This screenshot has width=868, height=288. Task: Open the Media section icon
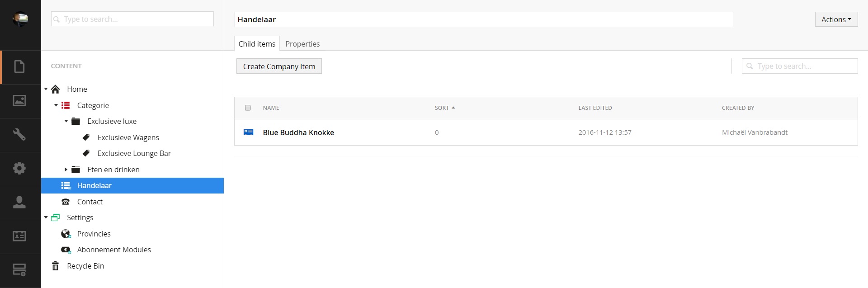pos(19,100)
